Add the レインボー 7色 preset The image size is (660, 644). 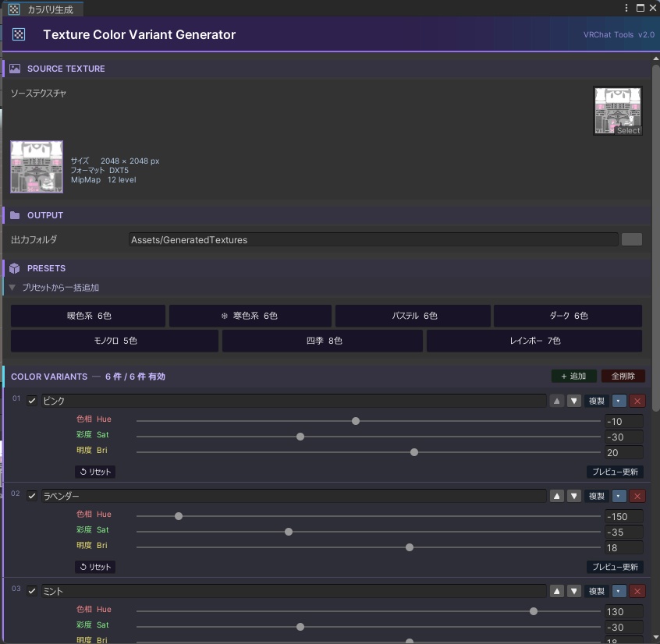[534, 341]
